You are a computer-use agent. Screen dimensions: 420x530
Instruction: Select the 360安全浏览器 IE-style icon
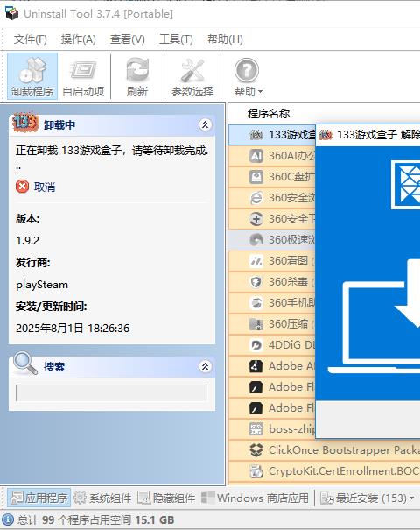pos(255,198)
